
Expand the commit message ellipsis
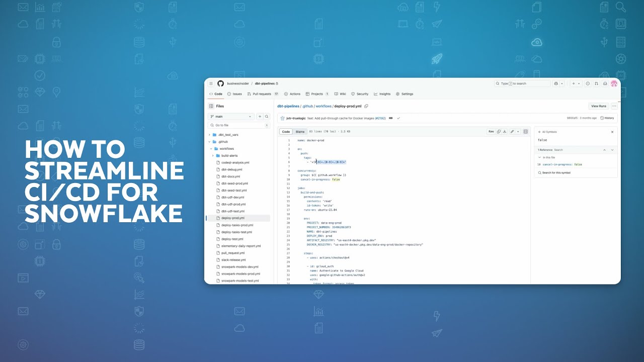[391, 118]
